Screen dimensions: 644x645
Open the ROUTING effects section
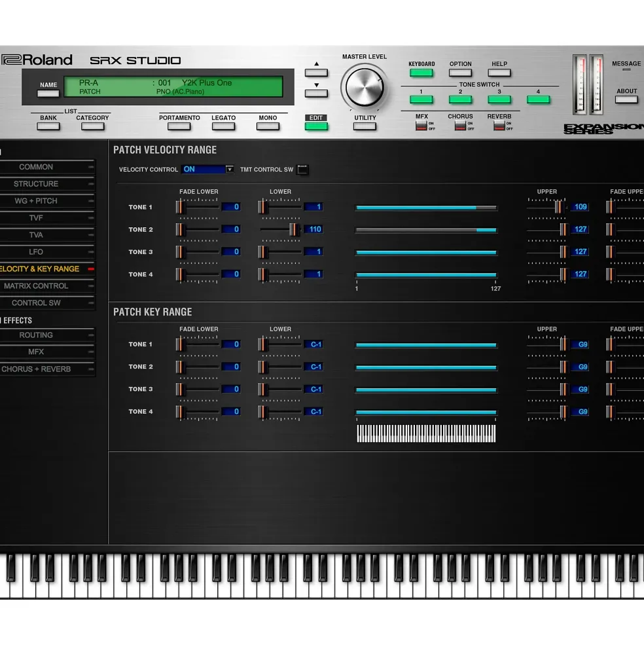[x=47, y=335]
